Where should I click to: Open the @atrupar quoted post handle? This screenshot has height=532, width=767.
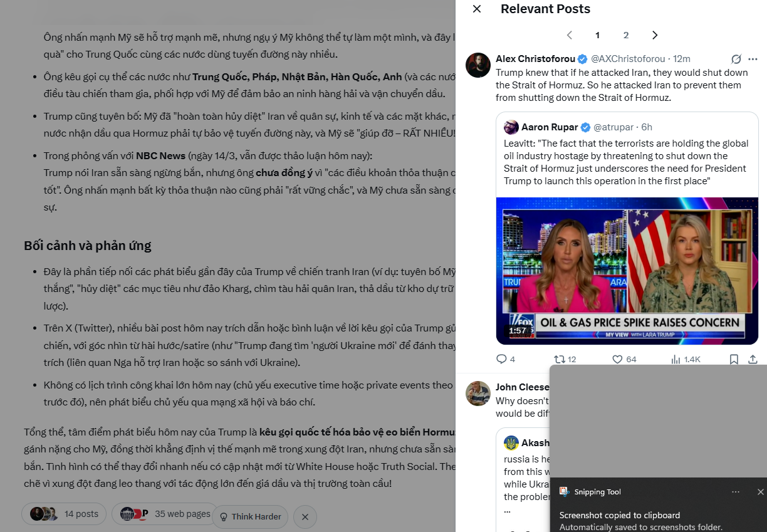613,127
